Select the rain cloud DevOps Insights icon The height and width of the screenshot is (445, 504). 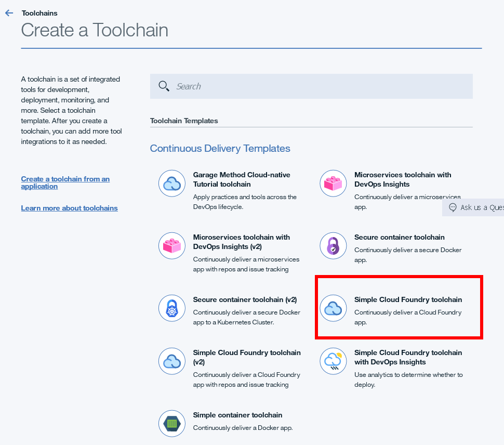[x=334, y=361]
